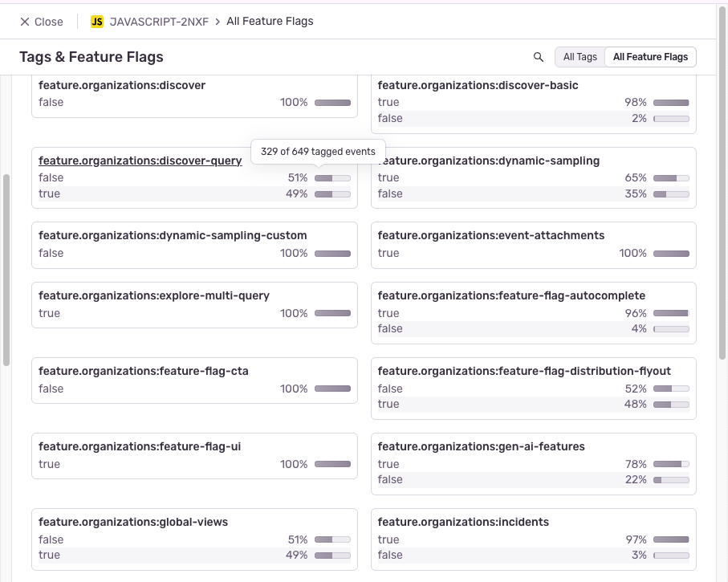Click All Feature Flags breadcrumb text
Screen dimensions: 728x582
(x=270, y=22)
